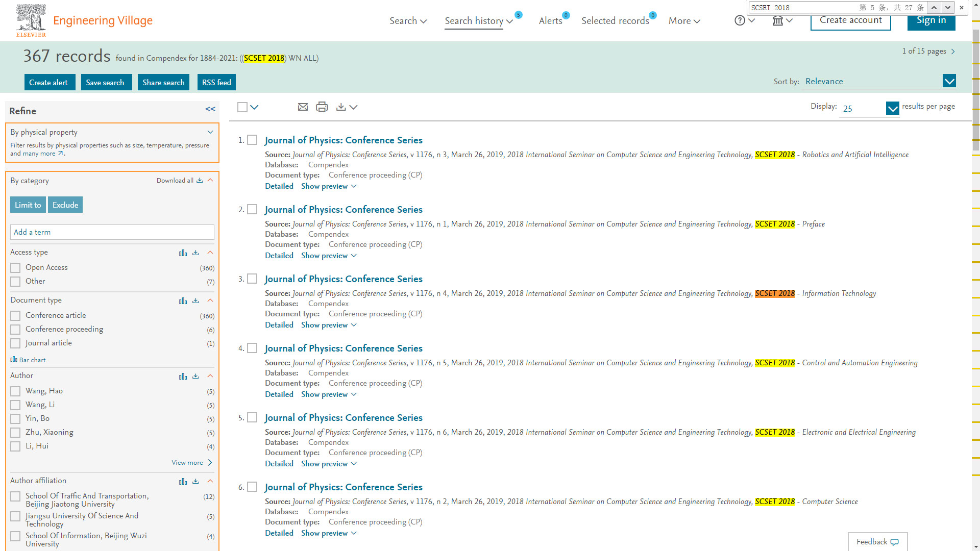Open the Search menu
The width and height of the screenshot is (980, 551).
tap(408, 21)
